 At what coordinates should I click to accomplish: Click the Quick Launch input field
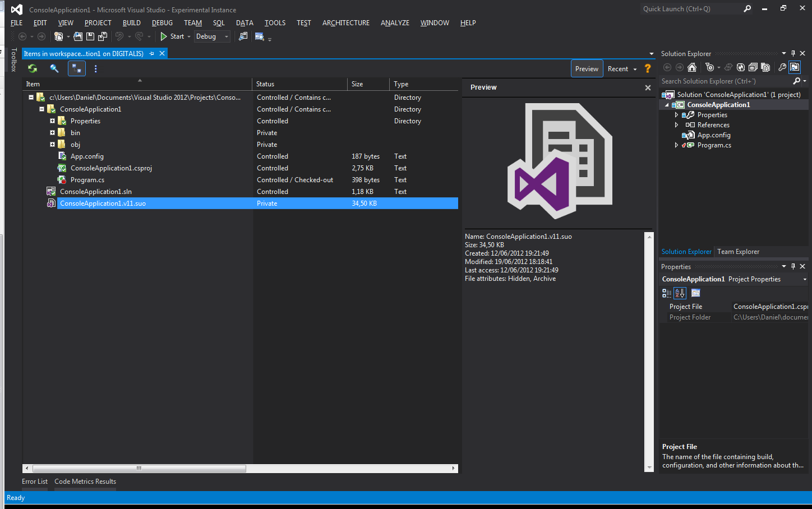coord(691,9)
